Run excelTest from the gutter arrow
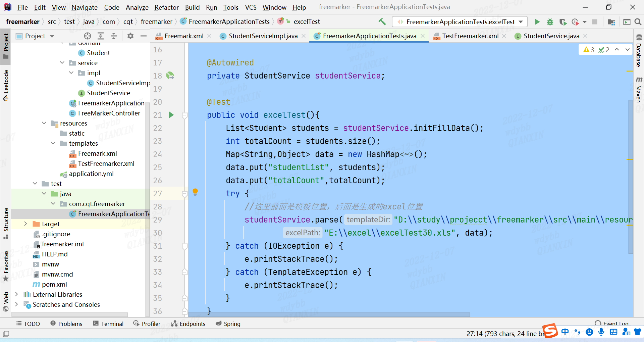Viewport: 644px width, 342px height. point(171,115)
